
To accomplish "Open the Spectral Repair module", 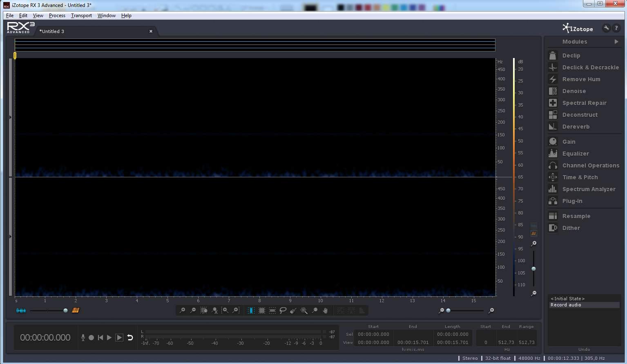I will click(x=584, y=103).
